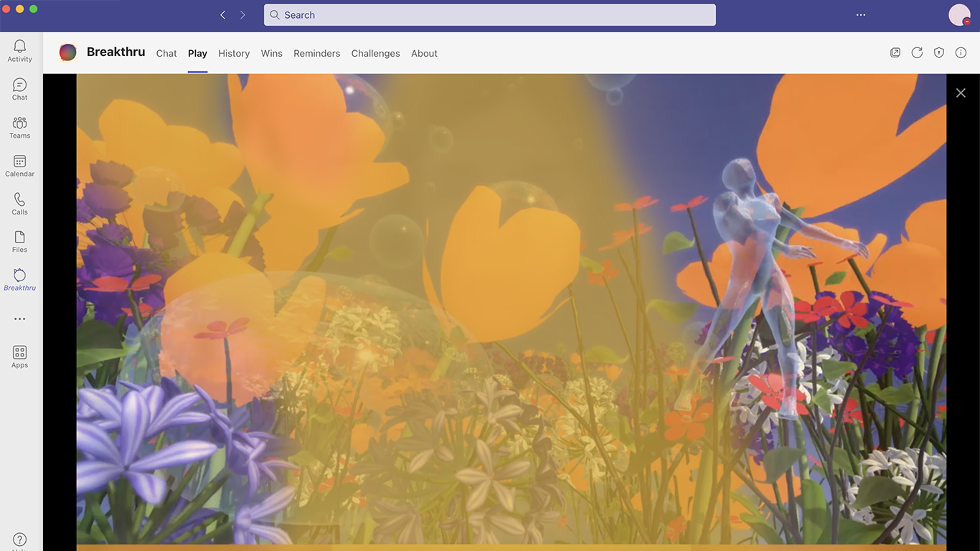Click the Breakthru title text

(x=116, y=52)
